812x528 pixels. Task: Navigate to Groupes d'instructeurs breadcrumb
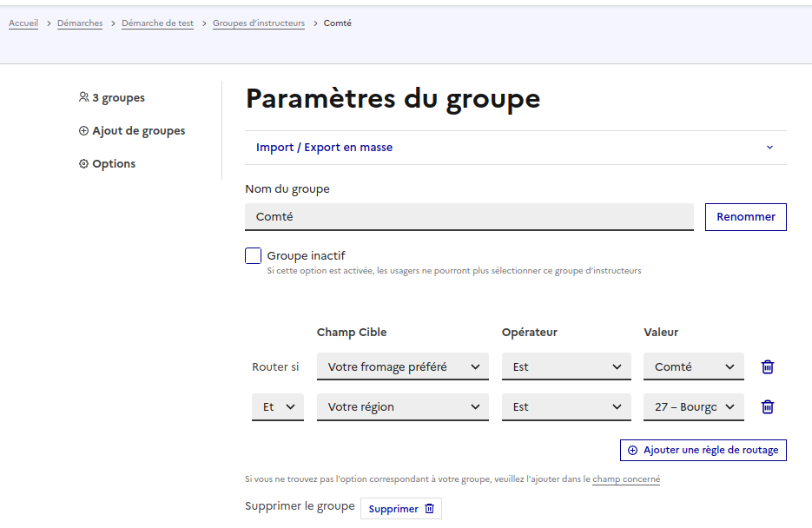(x=259, y=23)
